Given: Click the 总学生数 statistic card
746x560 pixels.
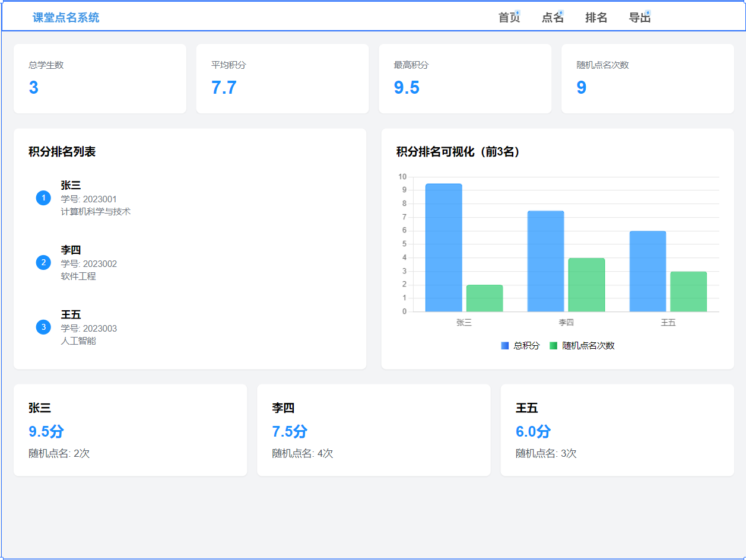Looking at the screenshot, I should point(99,78).
